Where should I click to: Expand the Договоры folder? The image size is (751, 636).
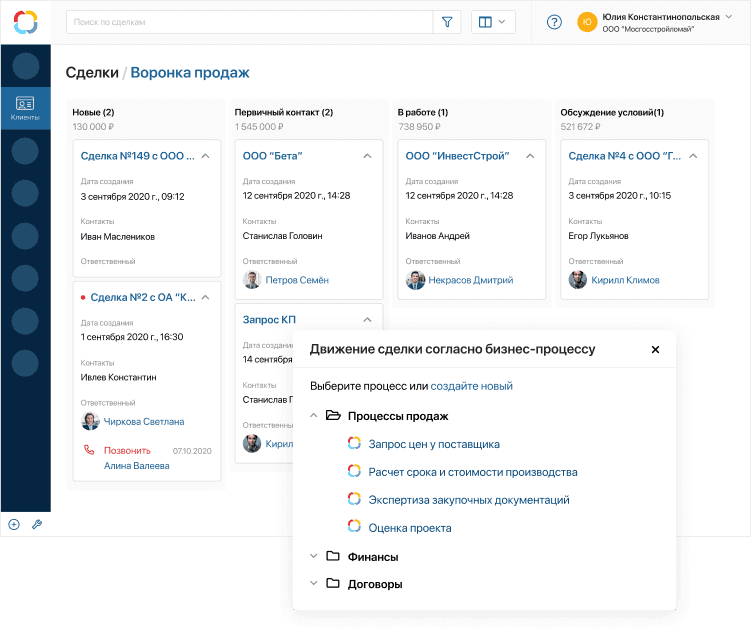coord(314,583)
